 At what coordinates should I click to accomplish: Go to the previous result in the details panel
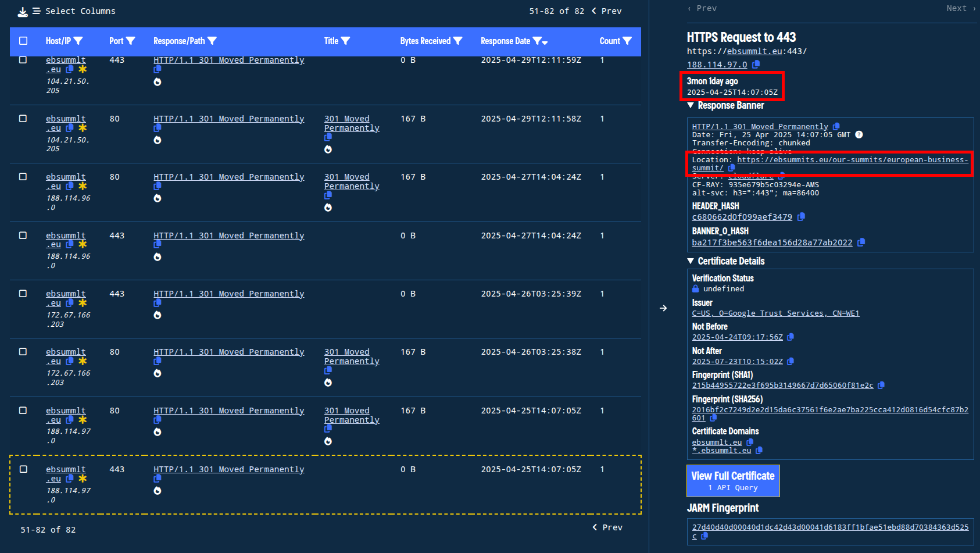pos(702,8)
